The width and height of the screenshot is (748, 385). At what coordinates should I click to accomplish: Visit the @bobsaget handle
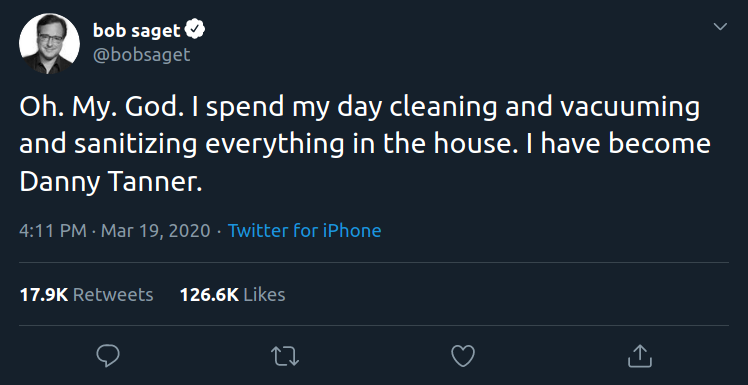pos(141,55)
